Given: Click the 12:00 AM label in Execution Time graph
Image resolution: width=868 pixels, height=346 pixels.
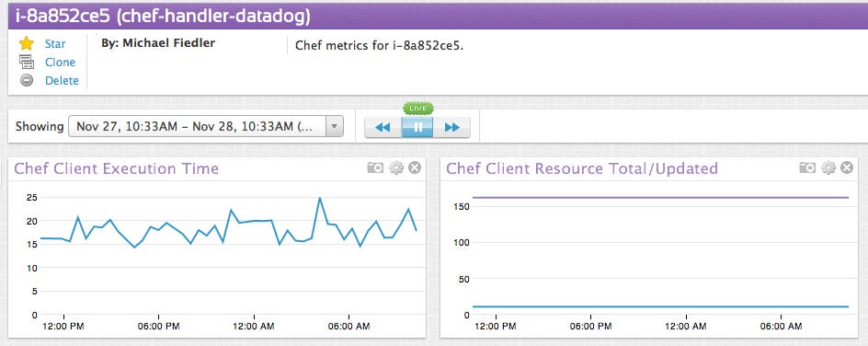Looking at the screenshot, I should (x=254, y=327).
